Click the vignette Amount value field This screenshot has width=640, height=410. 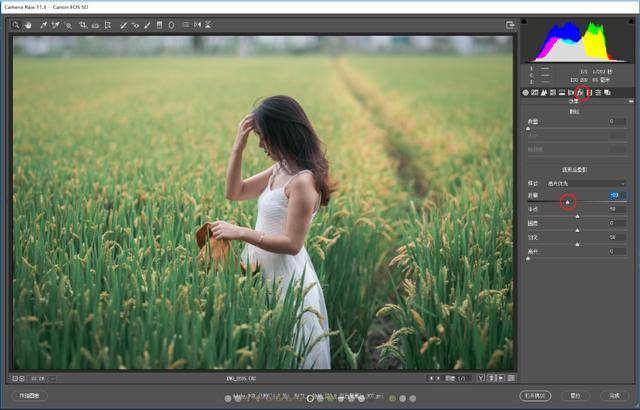click(x=614, y=193)
